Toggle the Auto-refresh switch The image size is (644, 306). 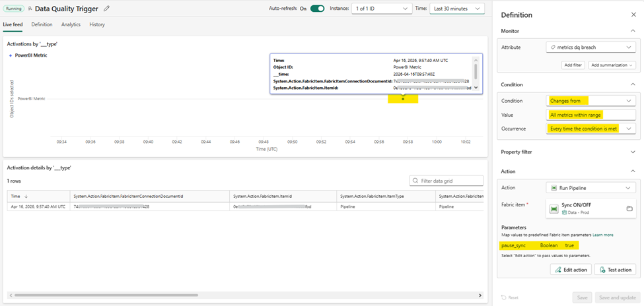click(x=317, y=8)
